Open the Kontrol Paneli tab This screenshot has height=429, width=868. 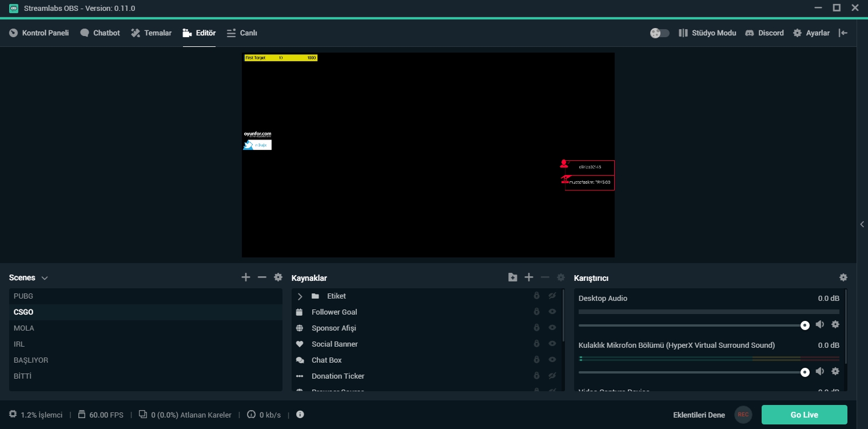pyautogui.click(x=39, y=33)
